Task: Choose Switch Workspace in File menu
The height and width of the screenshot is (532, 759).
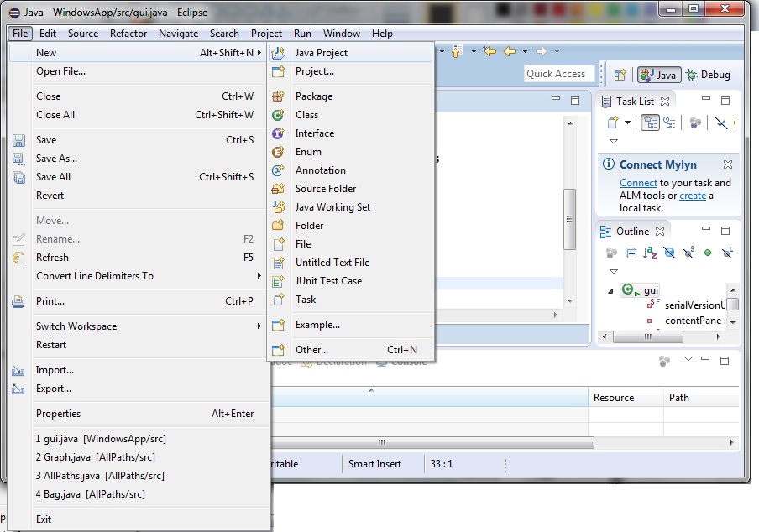Action: (76, 326)
